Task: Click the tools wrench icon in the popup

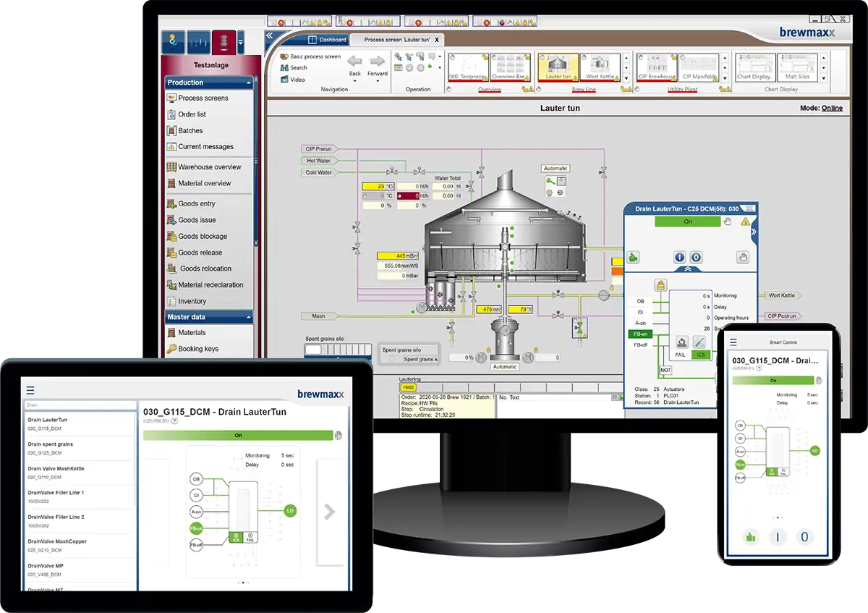Action: pyautogui.click(x=699, y=342)
